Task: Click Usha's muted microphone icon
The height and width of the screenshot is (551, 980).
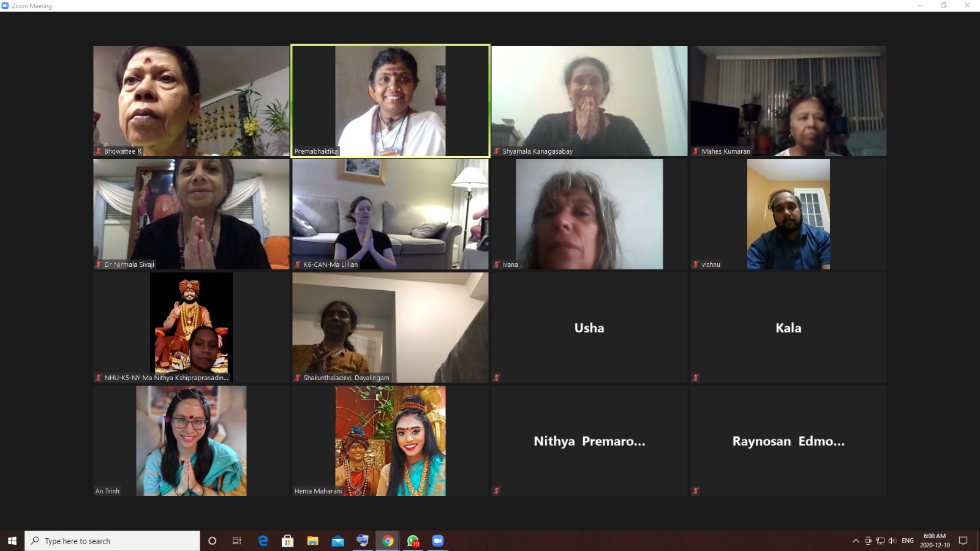Action: tap(497, 378)
